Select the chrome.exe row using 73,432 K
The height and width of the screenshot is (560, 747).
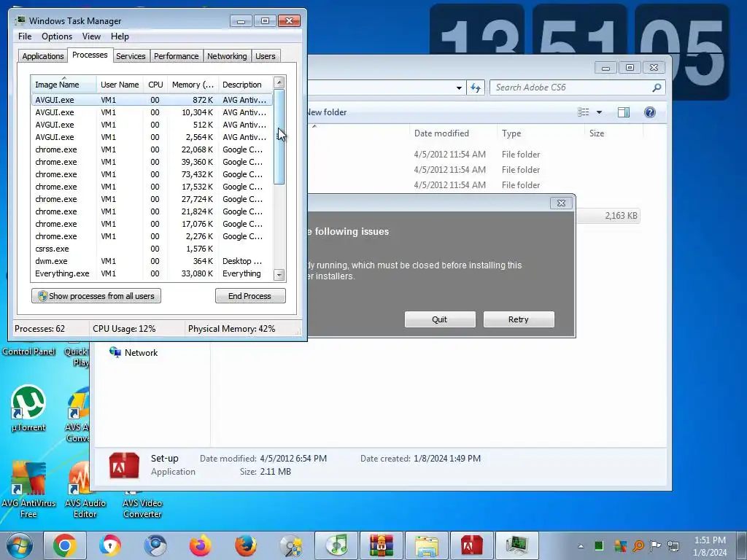152,174
